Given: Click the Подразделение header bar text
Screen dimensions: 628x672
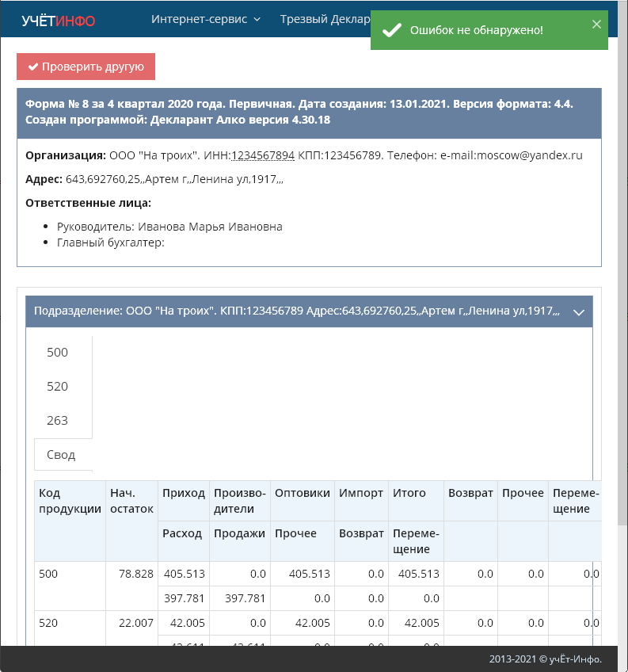Looking at the screenshot, I should (296, 311).
